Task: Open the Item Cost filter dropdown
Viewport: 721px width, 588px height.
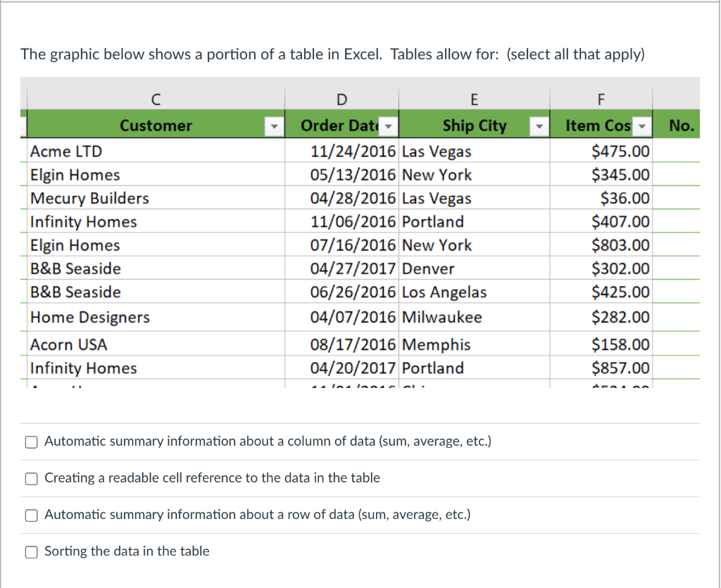Action: tap(641, 126)
